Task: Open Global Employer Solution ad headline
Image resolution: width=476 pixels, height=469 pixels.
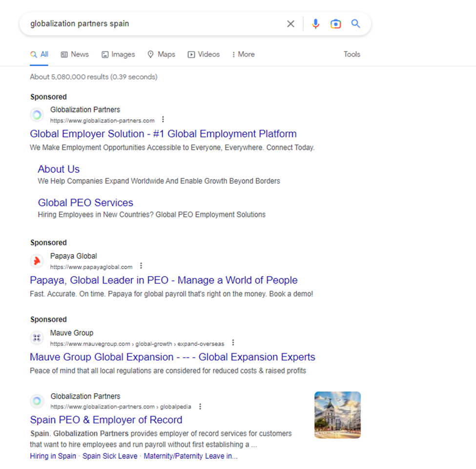Action: tap(163, 134)
